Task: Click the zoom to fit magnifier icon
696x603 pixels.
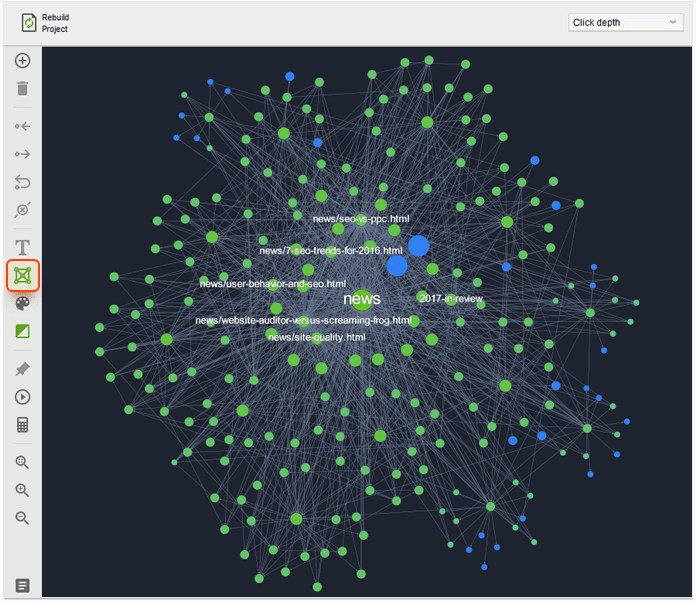Action: 22,463
